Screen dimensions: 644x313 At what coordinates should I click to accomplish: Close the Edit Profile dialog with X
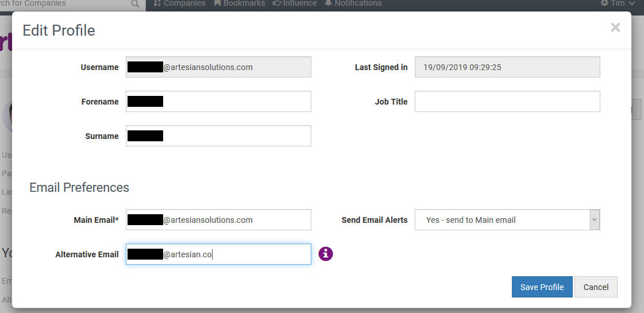click(x=615, y=28)
